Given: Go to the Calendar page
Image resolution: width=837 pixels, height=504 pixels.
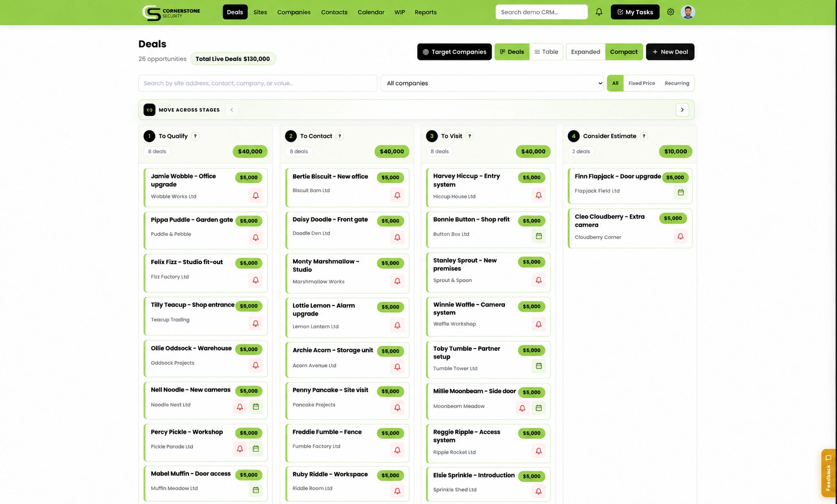Looking at the screenshot, I should click(371, 12).
